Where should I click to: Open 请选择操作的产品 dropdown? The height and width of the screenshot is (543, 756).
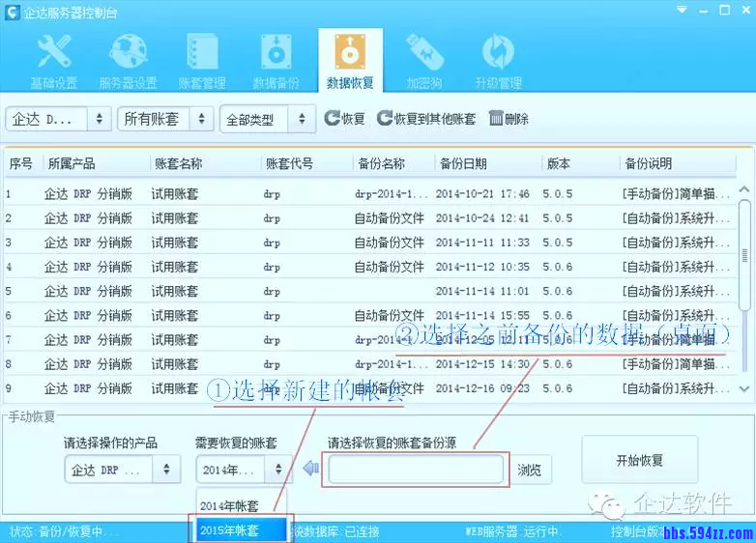[122, 470]
